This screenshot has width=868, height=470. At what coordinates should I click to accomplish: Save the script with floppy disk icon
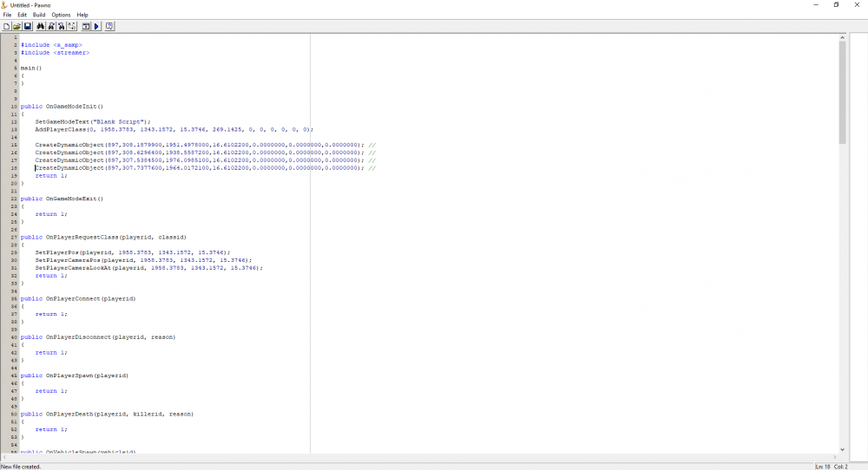pos(27,26)
